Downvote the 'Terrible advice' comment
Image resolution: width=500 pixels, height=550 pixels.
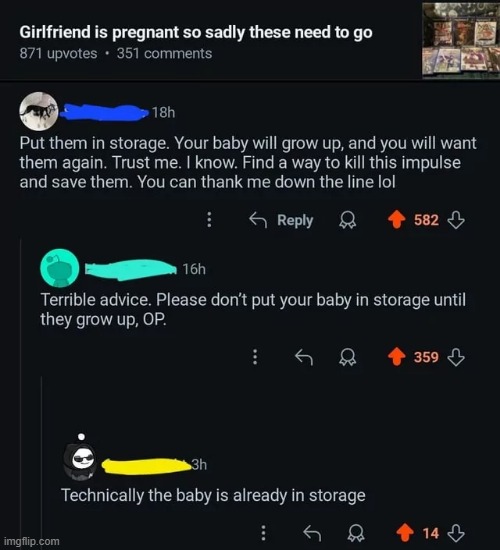[x=456, y=357]
